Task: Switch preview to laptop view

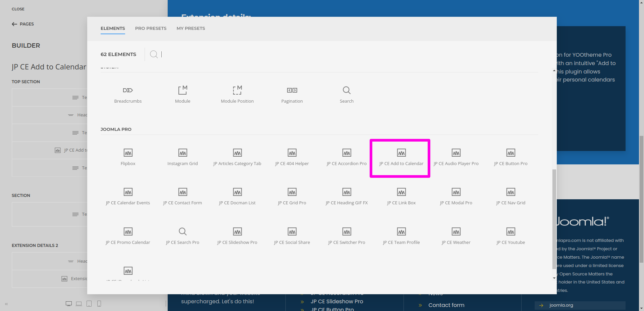Action: tap(79, 304)
